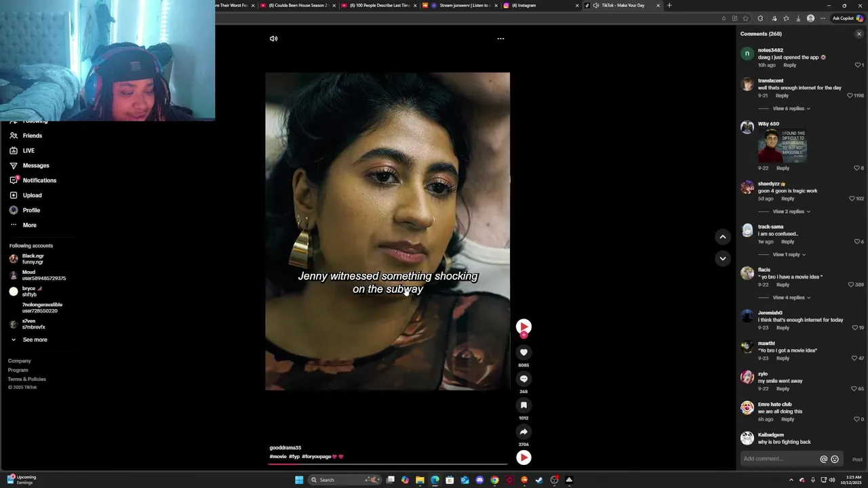Click the Ask Copilot button
The width and height of the screenshot is (868, 488).
coord(848,18)
